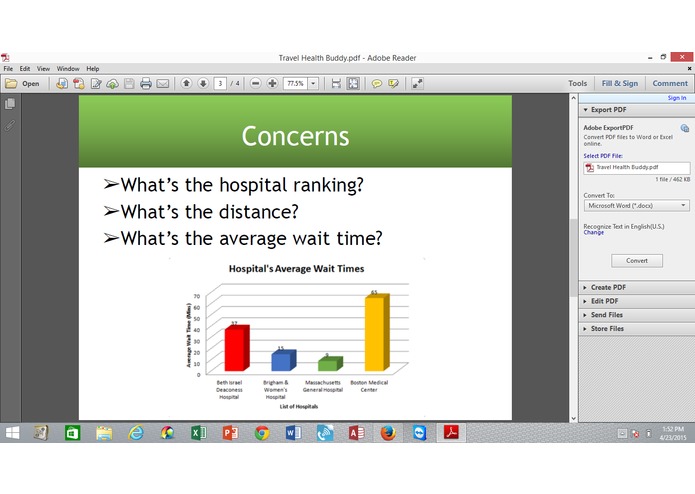Open the File menu
Screen dimensions: 695x494
[x=8, y=69]
